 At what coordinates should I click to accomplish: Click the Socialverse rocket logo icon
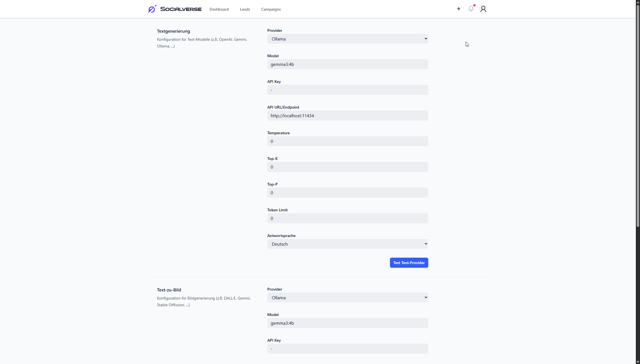pos(152,9)
